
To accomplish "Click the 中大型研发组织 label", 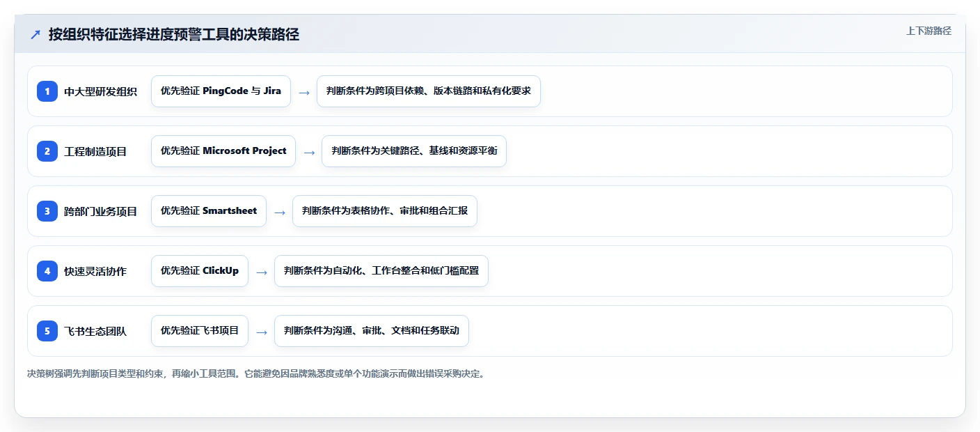I will [x=101, y=91].
